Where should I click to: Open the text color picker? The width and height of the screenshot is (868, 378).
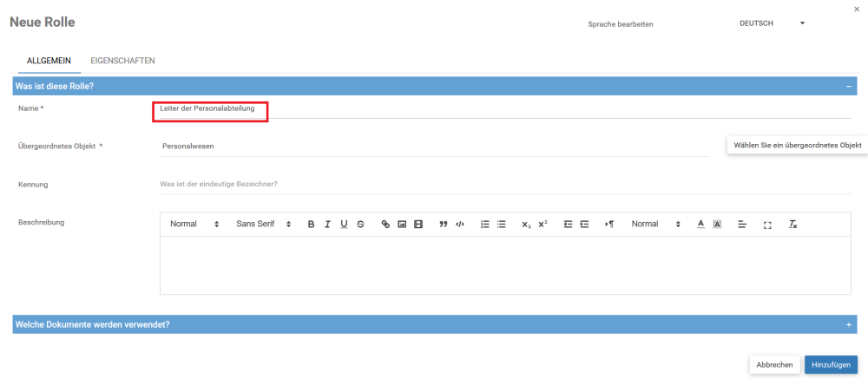pyautogui.click(x=700, y=225)
